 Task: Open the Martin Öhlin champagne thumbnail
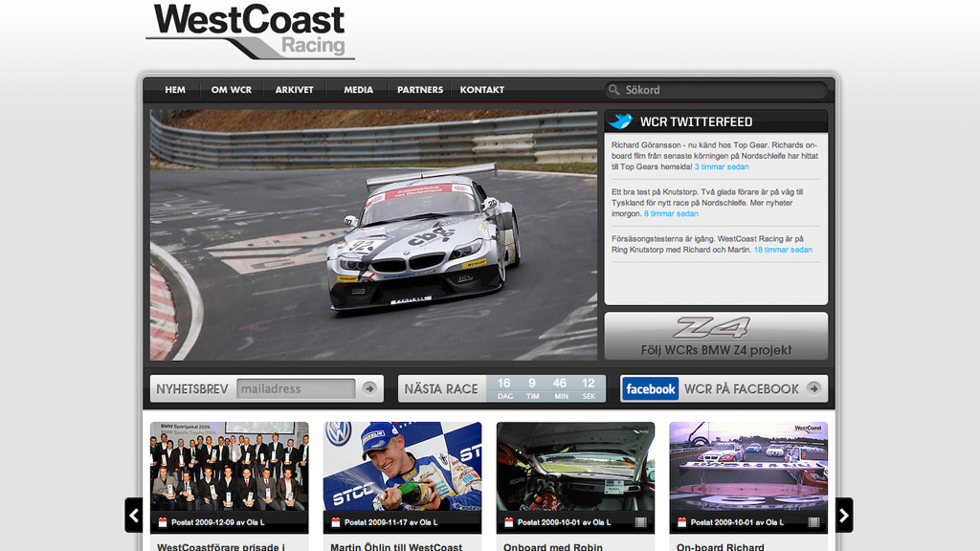[403, 467]
